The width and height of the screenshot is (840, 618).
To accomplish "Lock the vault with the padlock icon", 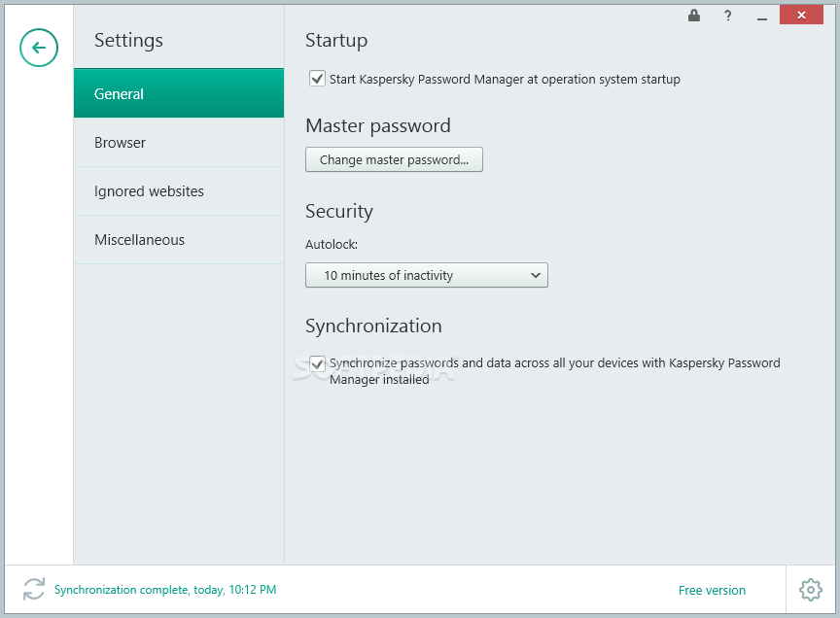I will 694,16.
